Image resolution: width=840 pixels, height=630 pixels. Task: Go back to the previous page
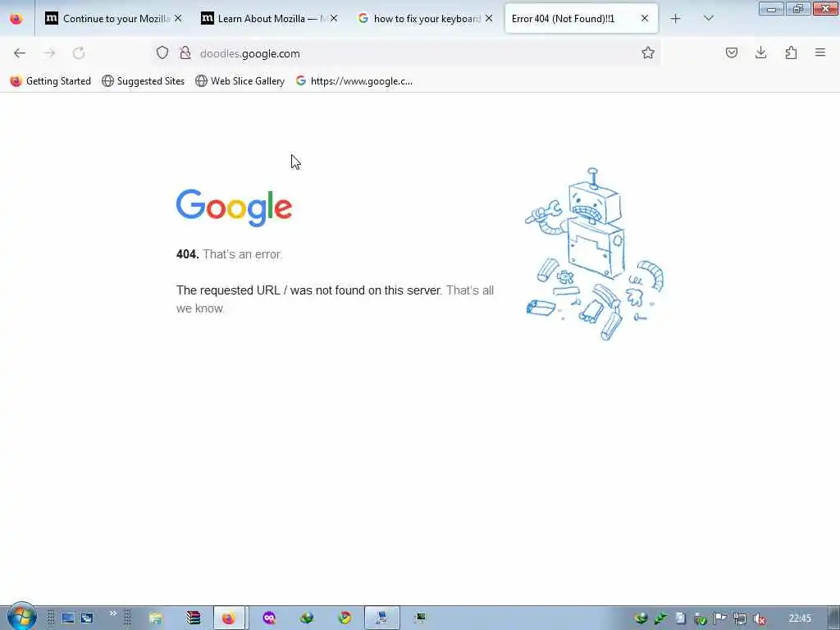pyautogui.click(x=20, y=53)
